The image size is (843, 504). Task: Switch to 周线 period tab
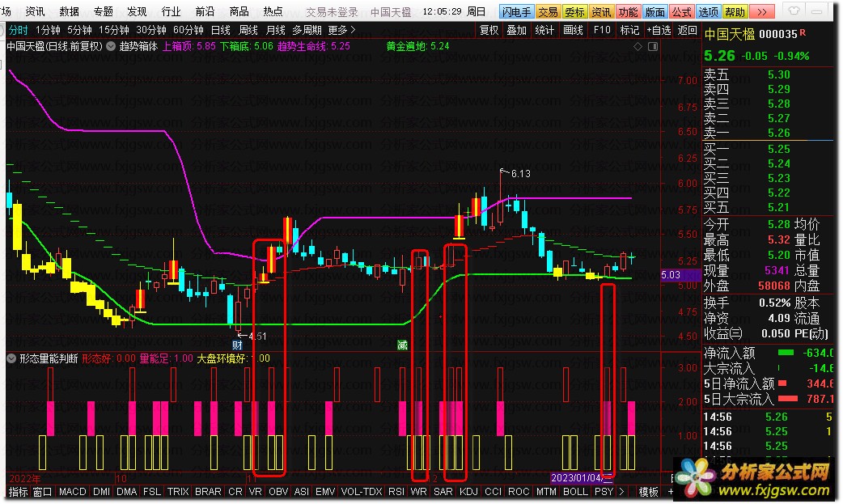(x=248, y=30)
